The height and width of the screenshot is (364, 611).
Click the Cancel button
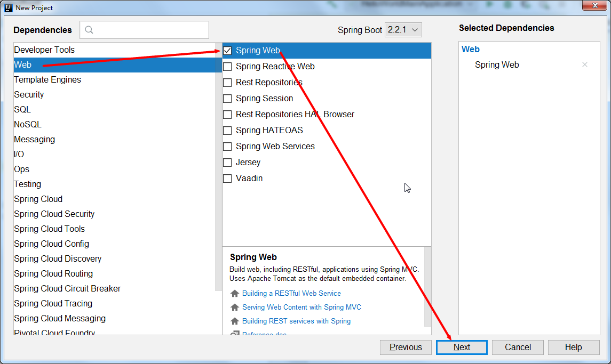[518, 347]
